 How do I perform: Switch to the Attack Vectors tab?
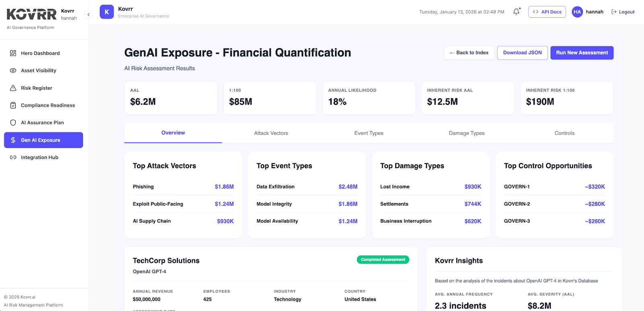(x=271, y=133)
